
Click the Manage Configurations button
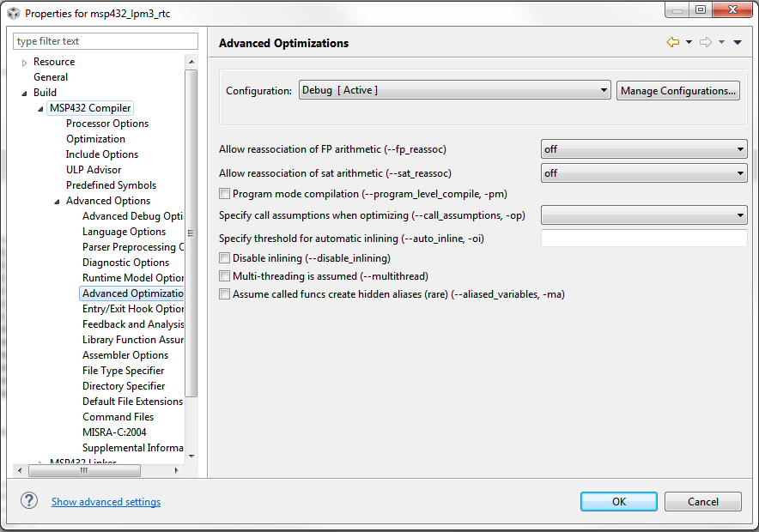tap(677, 91)
